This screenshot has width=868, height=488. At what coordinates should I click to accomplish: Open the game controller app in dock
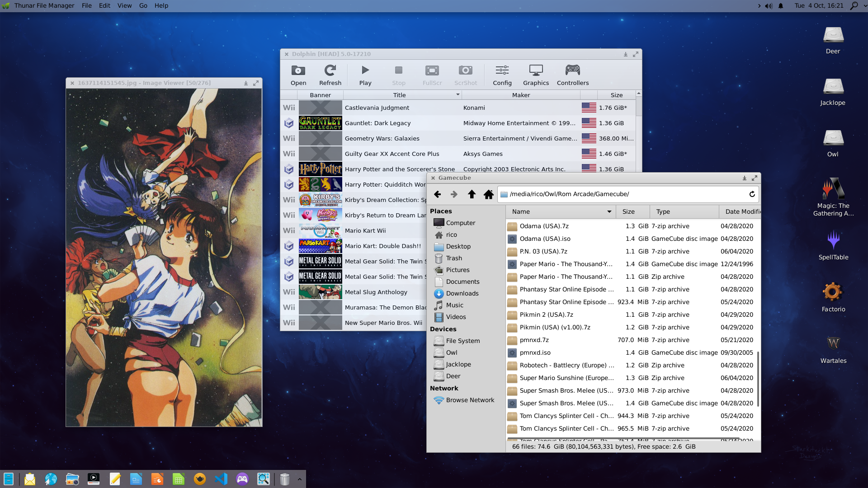click(x=242, y=479)
